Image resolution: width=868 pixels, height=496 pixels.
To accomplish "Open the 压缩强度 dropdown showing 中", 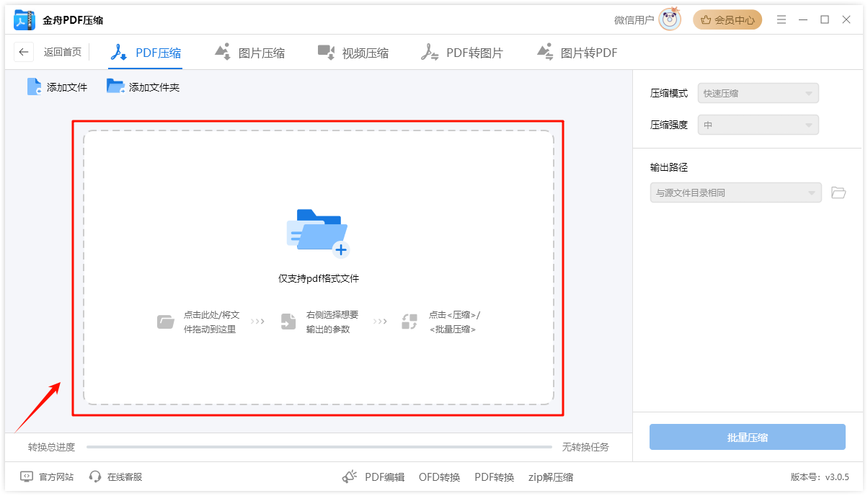I will (x=758, y=125).
